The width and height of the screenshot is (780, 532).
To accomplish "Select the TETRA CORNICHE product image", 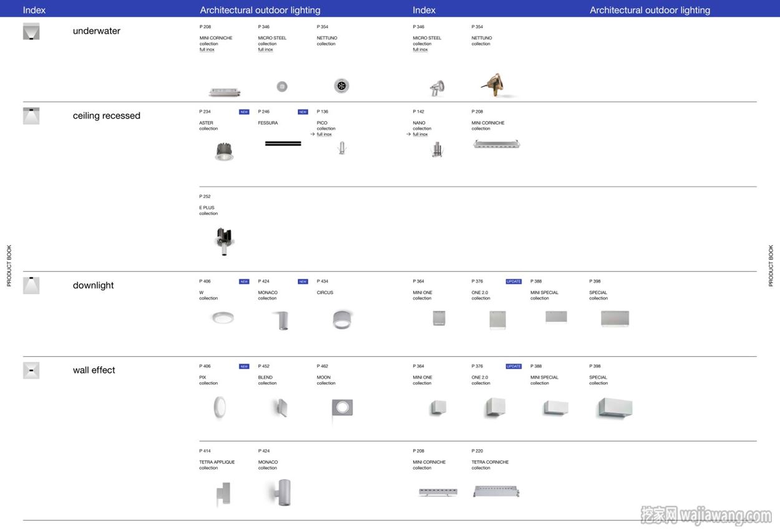I will tap(496, 491).
